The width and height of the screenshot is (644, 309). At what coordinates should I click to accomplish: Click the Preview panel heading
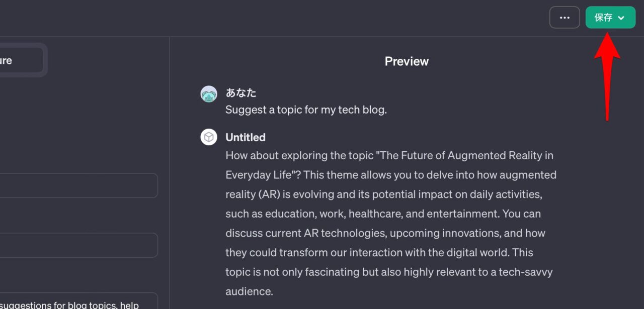point(407,61)
